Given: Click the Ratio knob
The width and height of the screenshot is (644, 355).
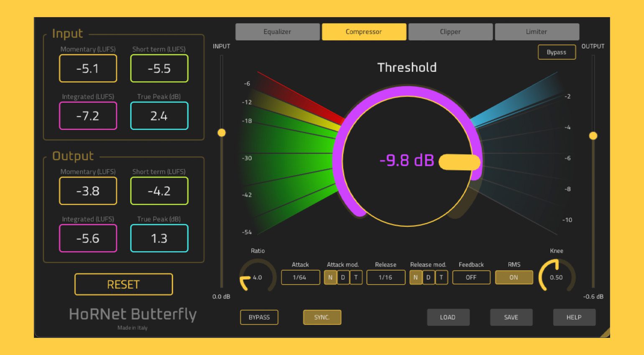Looking at the screenshot, I should tap(258, 276).
